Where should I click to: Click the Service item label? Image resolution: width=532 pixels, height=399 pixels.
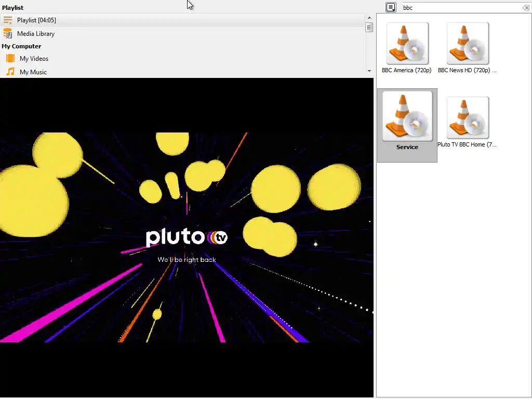tap(407, 147)
